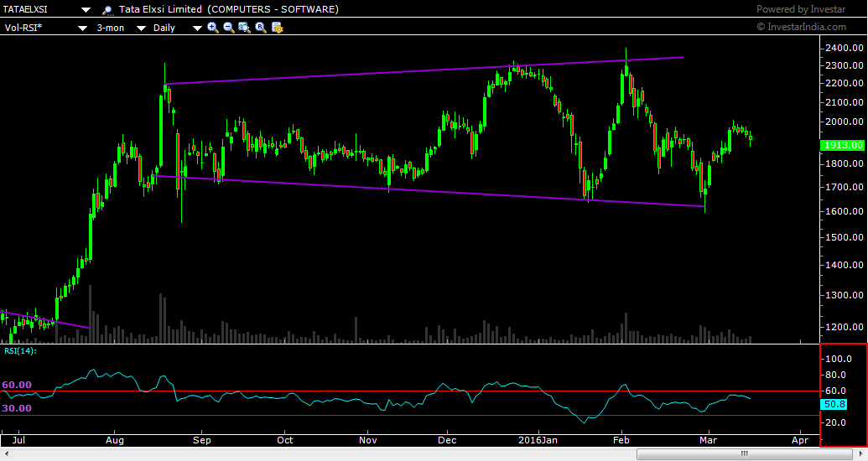The image size is (868, 461).
Task: Expand the TATAELXSI symbol dropdown
Action: pyautogui.click(x=86, y=9)
